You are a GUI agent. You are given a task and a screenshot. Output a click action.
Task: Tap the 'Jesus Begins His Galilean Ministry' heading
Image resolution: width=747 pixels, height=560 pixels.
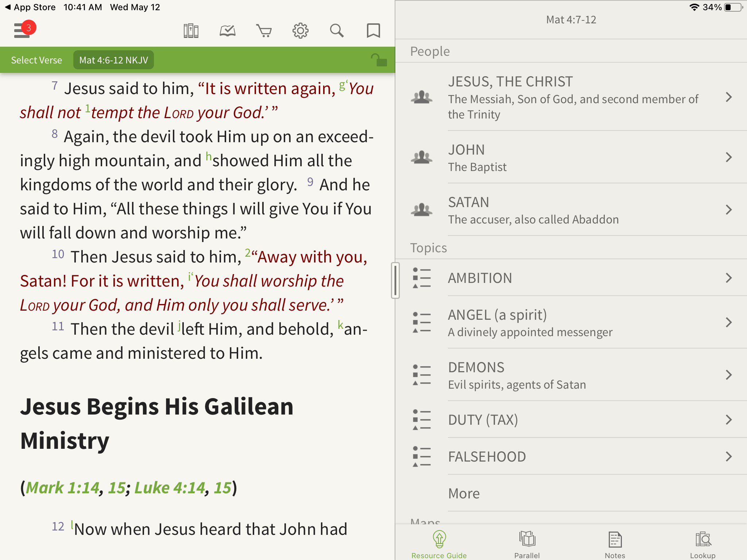click(x=157, y=423)
